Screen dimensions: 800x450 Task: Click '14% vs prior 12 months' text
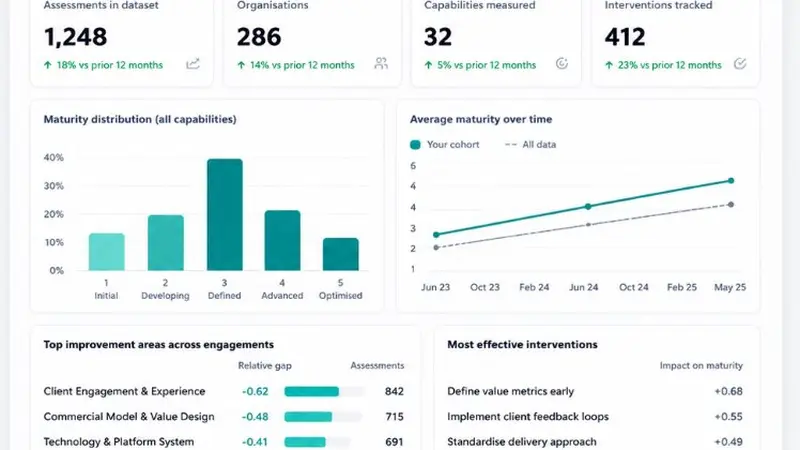tap(302, 65)
